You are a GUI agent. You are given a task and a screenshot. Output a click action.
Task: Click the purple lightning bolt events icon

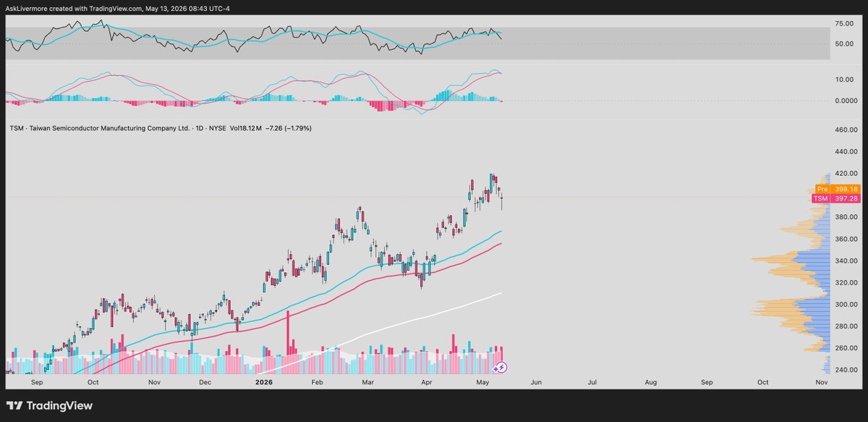(501, 368)
